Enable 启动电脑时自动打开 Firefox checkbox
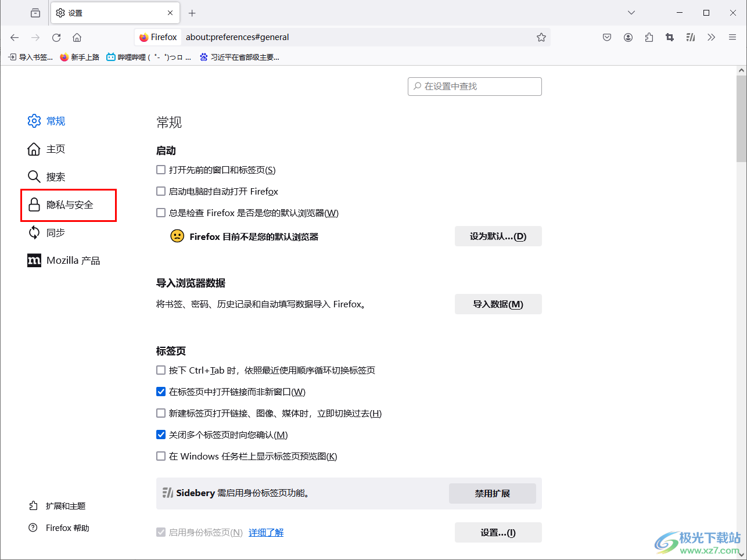This screenshot has width=747, height=560. point(161,191)
